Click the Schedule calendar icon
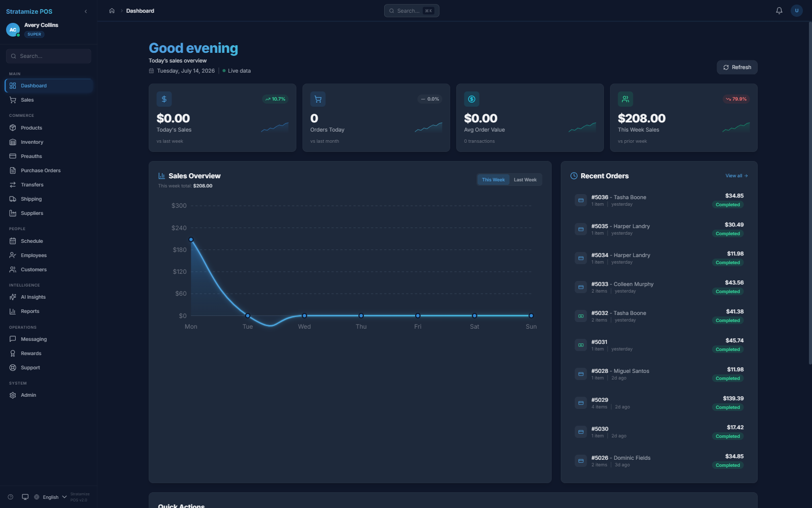The image size is (812, 508). point(13,241)
